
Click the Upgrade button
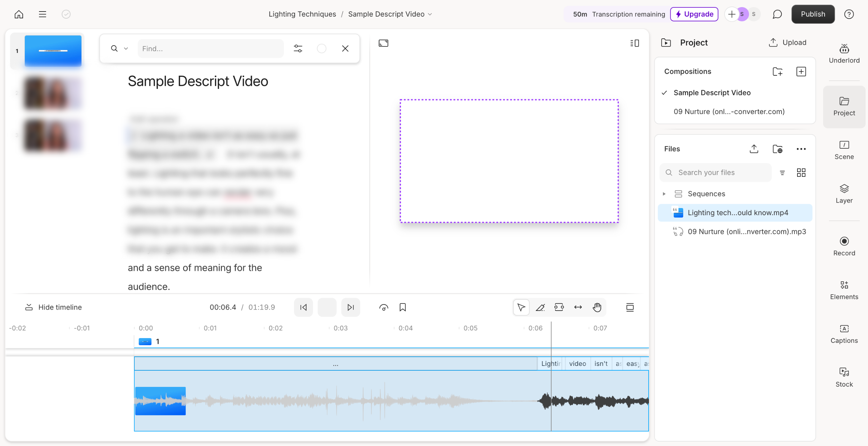coord(694,14)
